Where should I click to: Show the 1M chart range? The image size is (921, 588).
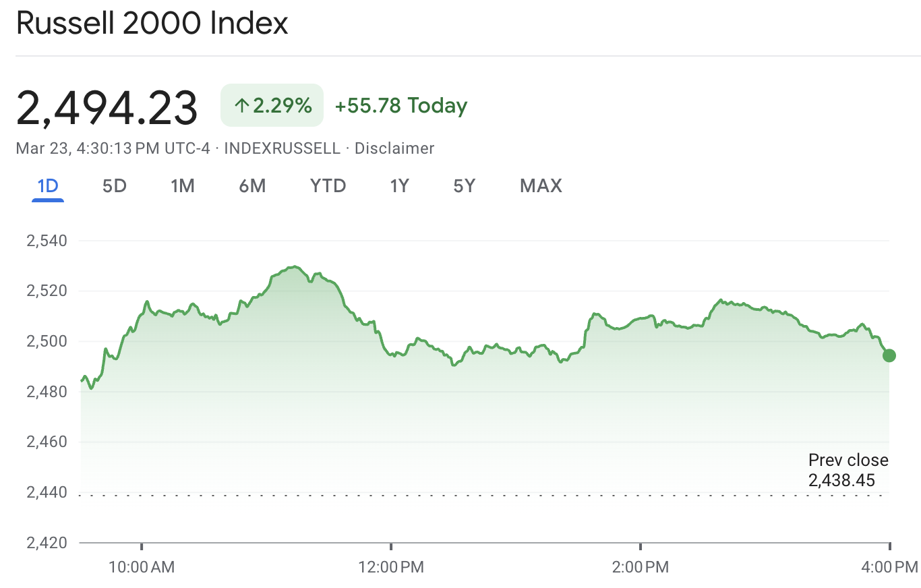click(183, 185)
